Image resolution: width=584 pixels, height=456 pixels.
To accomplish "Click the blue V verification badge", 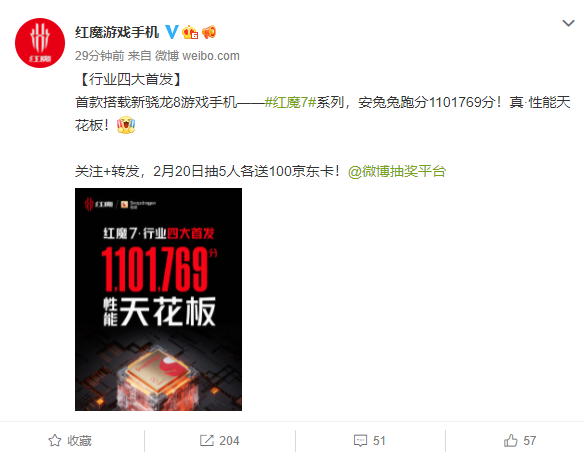I will click(172, 32).
